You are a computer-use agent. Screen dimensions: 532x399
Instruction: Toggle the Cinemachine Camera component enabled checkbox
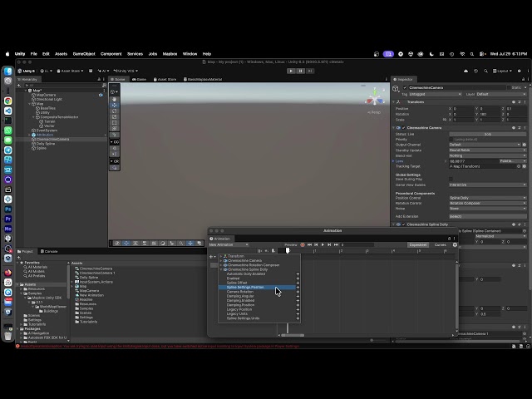point(404,128)
